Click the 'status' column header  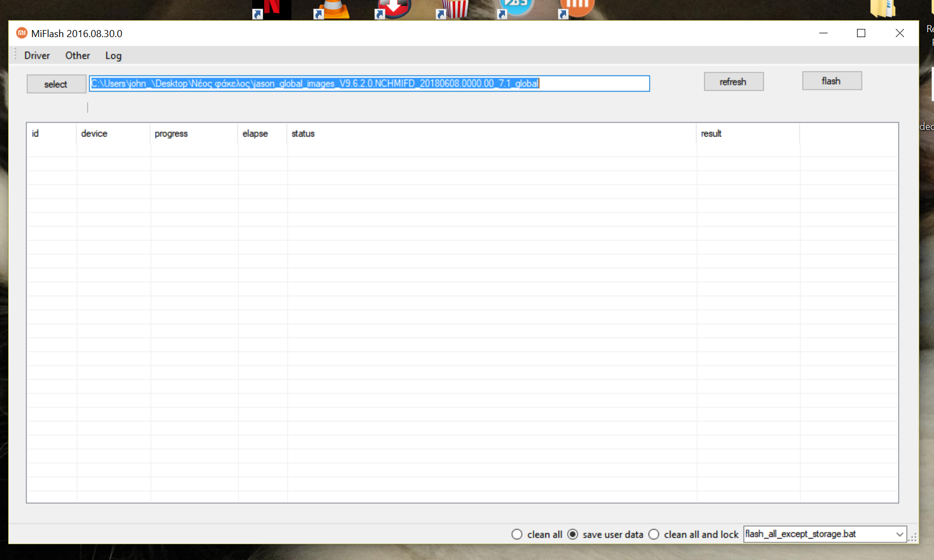[x=492, y=134]
